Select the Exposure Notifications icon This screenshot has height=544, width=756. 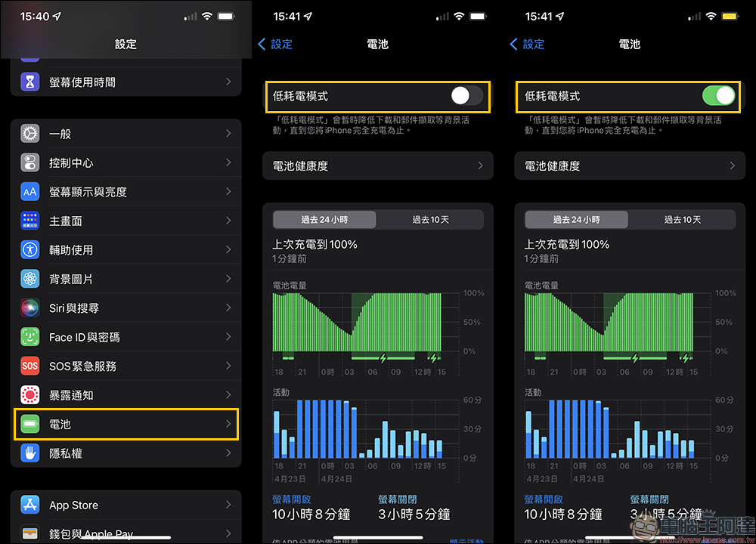30,395
